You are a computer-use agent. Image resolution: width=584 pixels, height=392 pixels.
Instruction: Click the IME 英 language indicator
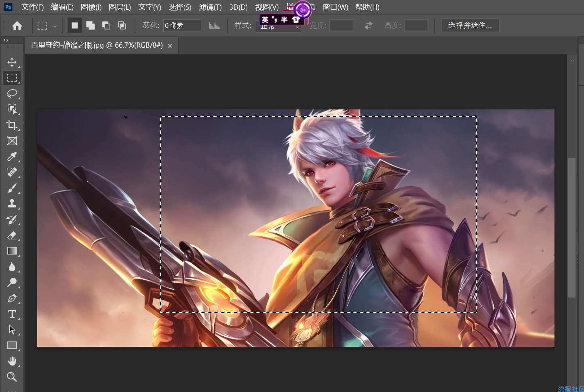coord(265,19)
